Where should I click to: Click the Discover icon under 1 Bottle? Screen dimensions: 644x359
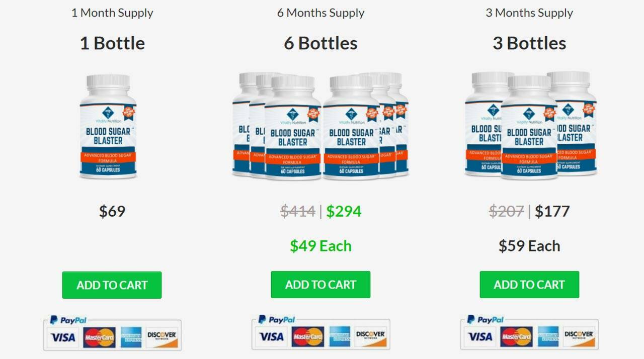(162, 337)
